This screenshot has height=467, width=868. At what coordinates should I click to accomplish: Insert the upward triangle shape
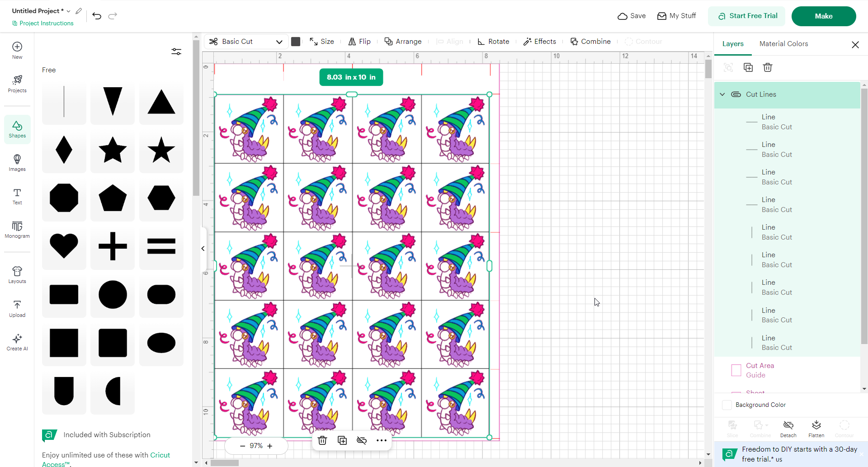(x=161, y=101)
